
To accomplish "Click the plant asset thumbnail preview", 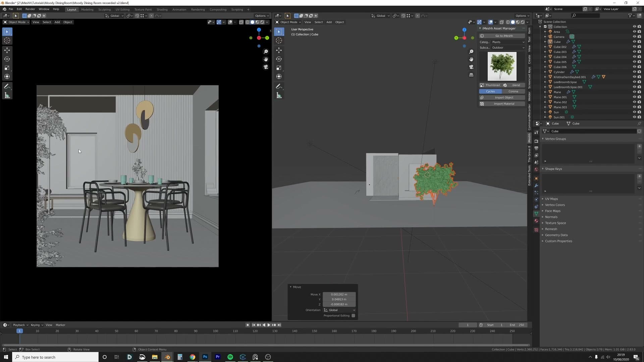I will click(502, 66).
